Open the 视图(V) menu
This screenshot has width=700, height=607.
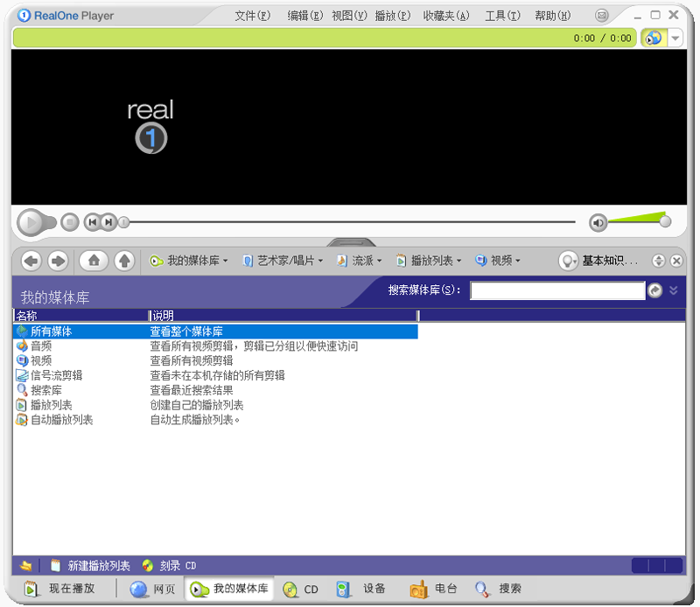coord(349,16)
